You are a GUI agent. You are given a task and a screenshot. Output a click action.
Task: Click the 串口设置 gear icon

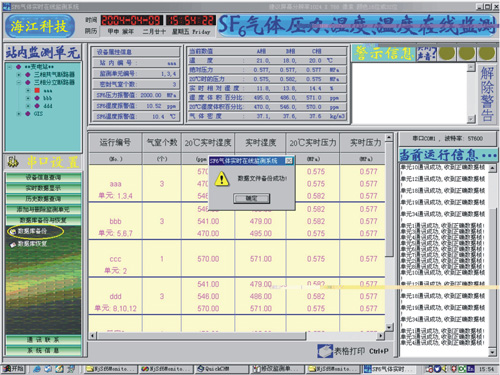click(x=13, y=162)
